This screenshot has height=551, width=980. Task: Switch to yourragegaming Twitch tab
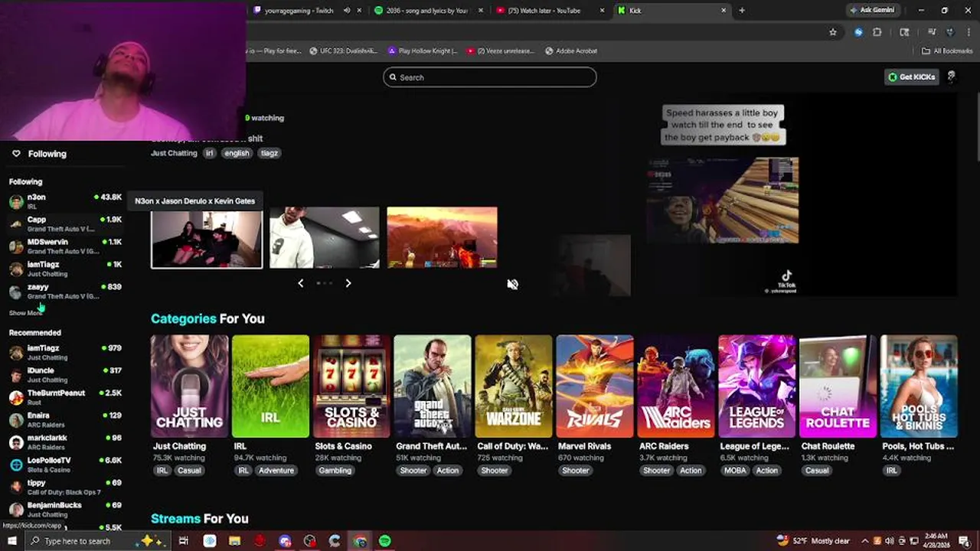(x=299, y=11)
